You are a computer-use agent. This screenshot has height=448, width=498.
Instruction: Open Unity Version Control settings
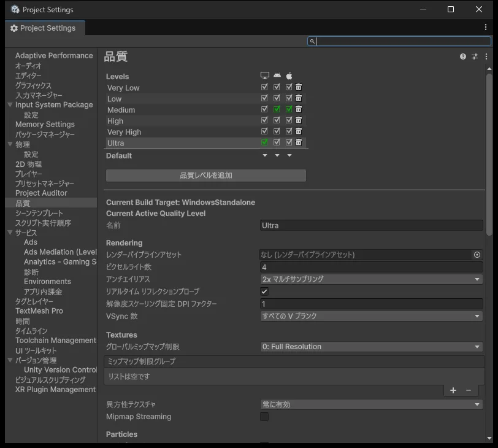[x=60, y=370]
